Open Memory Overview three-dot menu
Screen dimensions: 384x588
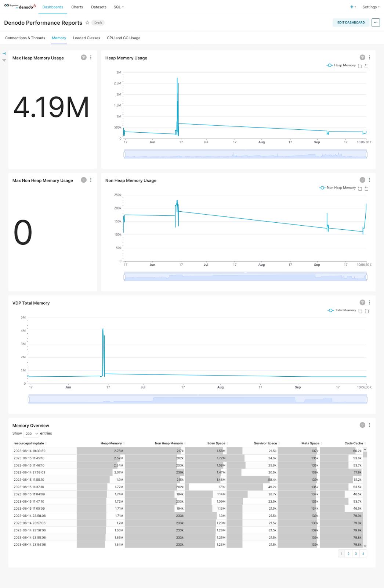(369, 425)
